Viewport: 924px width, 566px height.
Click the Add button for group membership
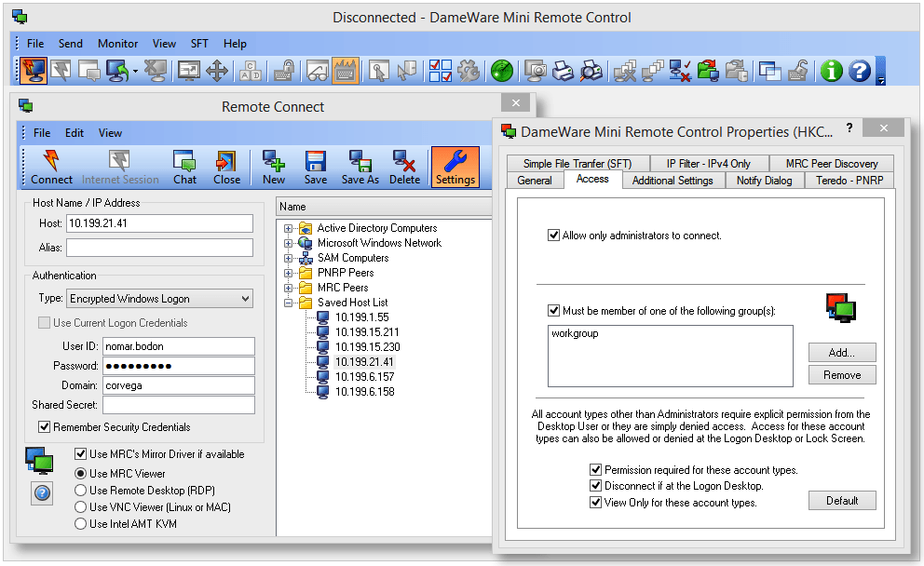pyautogui.click(x=841, y=352)
